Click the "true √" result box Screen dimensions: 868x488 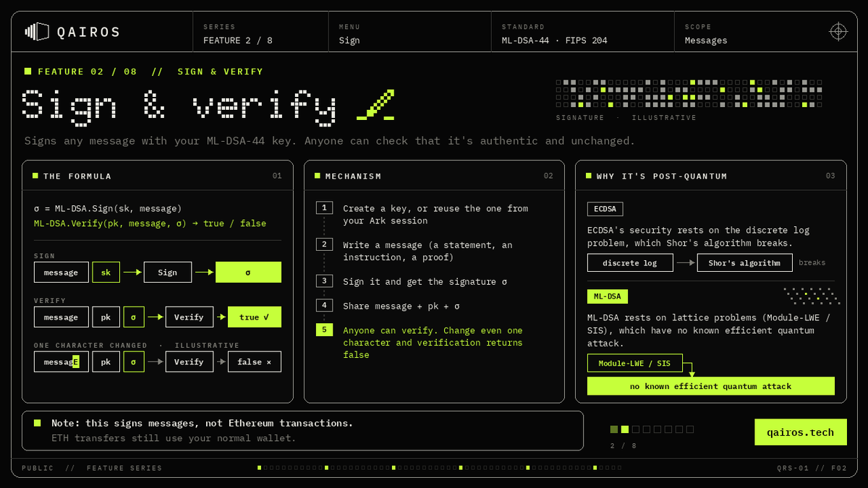255,317
